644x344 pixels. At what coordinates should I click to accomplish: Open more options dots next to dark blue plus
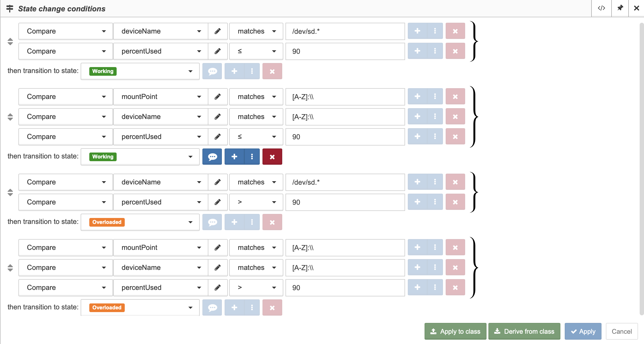[252, 157]
